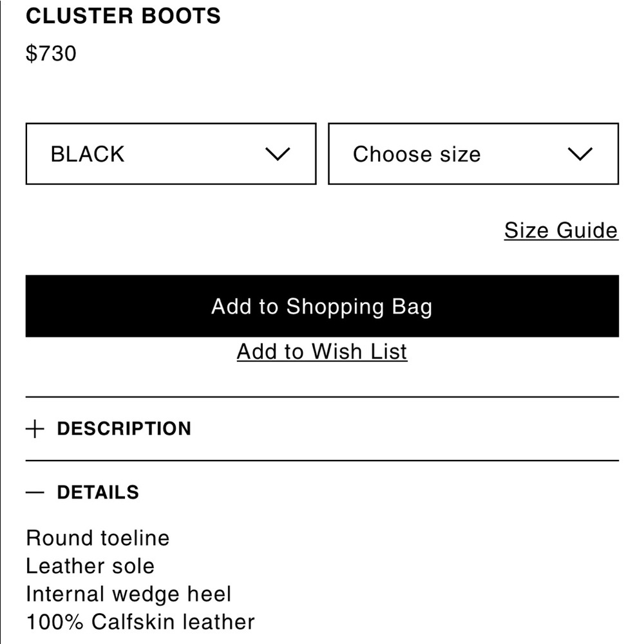This screenshot has width=644, height=644.
Task: Open the Size Guide
Action: pos(560,230)
